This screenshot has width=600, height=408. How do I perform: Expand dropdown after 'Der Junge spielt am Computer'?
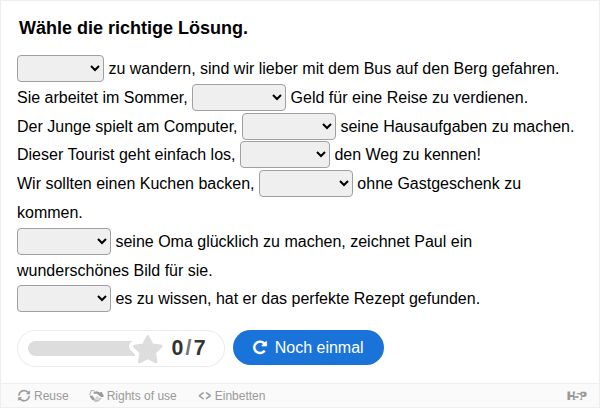[289, 126]
